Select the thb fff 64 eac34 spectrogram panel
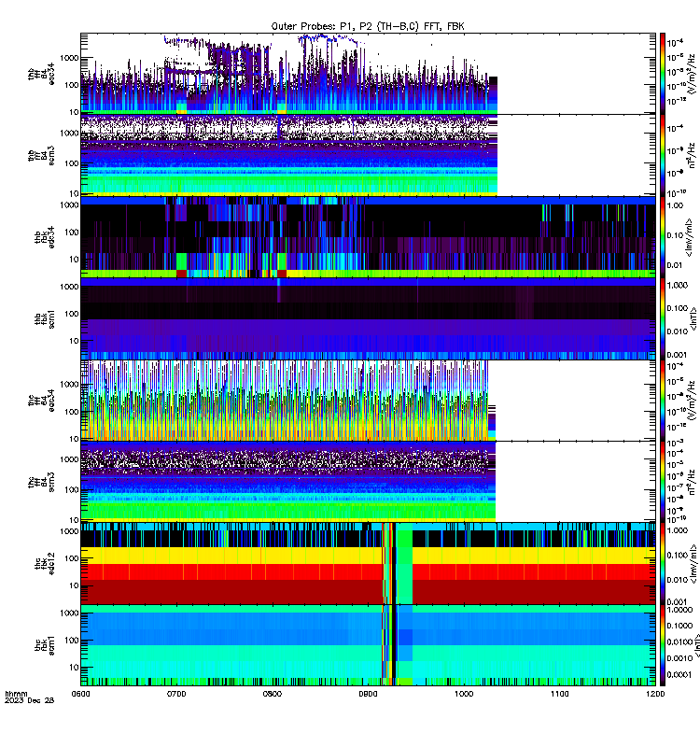The height and width of the screenshot is (747, 700). pos(368,74)
